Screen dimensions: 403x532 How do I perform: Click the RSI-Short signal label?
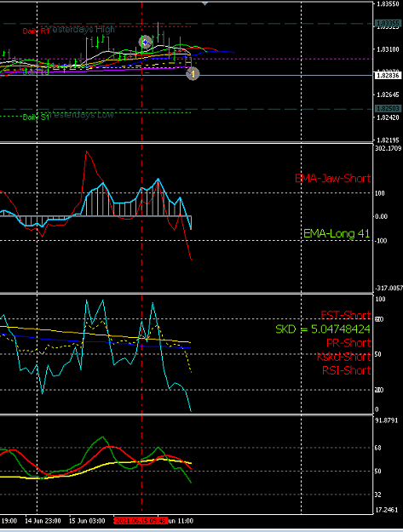click(x=346, y=370)
